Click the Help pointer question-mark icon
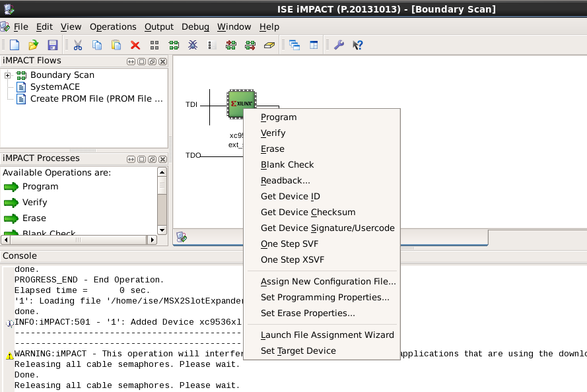587x392 pixels. click(358, 45)
